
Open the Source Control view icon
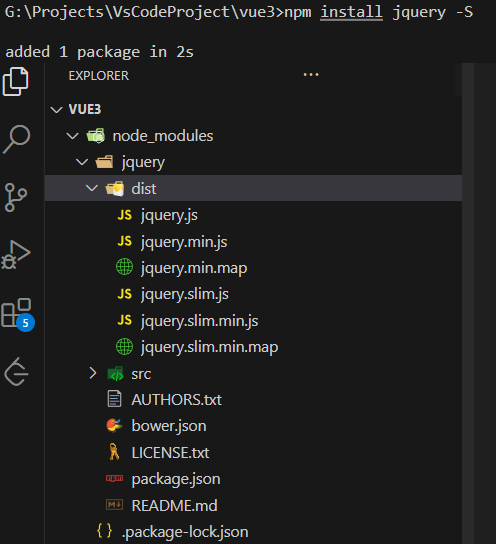pos(16,197)
